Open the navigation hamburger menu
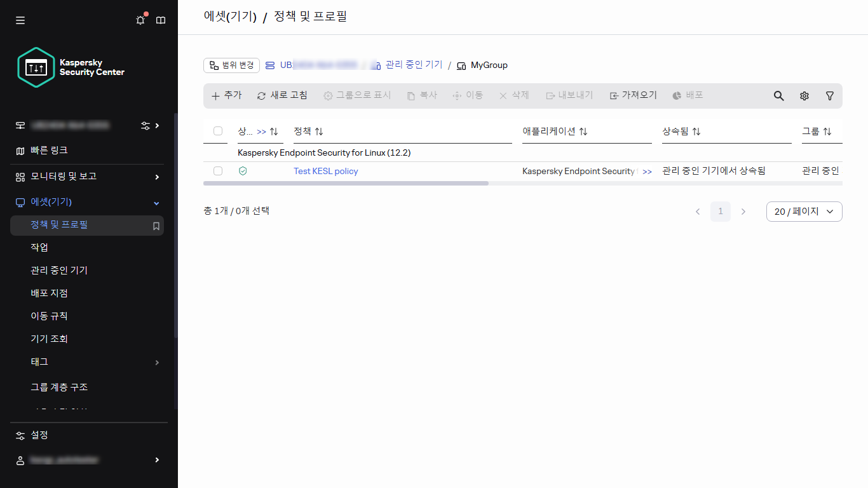The height and width of the screenshot is (488, 868). (20, 20)
